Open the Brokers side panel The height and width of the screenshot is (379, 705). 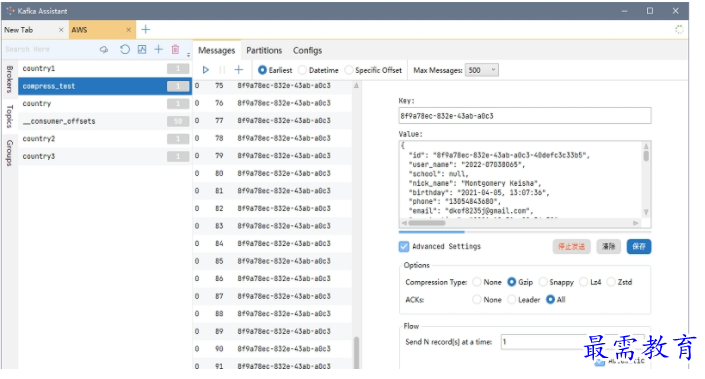tap(9, 79)
